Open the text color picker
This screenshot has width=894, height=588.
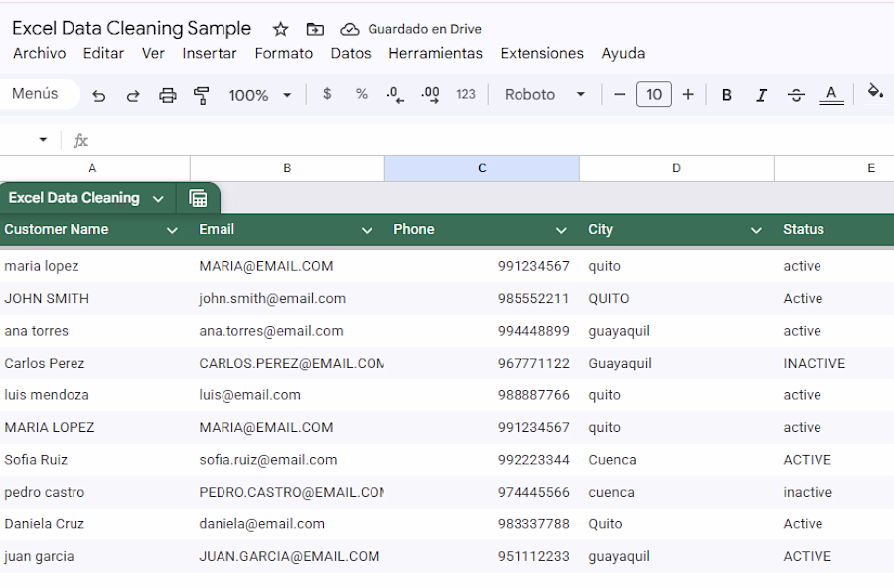[831, 95]
